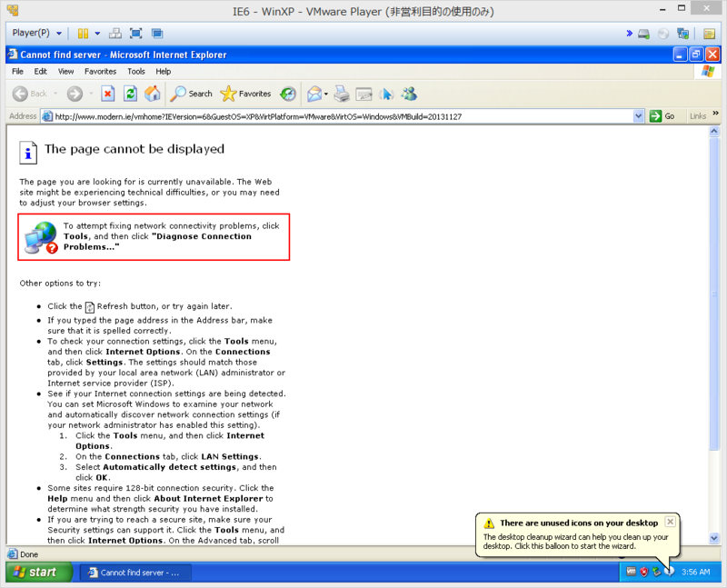The width and height of the screenshot is (727, 588).
Task: Click Send Ctrl+Alt+Del VMware icon
Action: (x=115, y=34)
